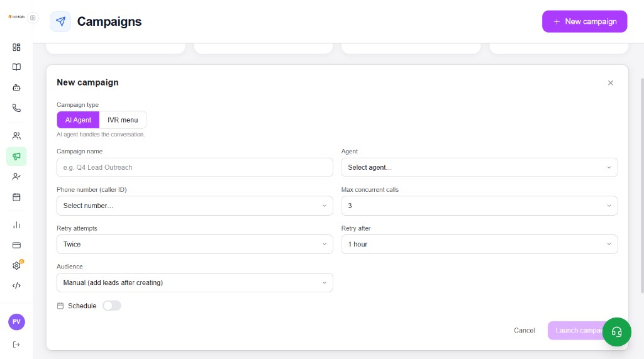This screenshot has width=644, height=359.
Task: Open the AI agents robot icon
Action: (16, 87)
